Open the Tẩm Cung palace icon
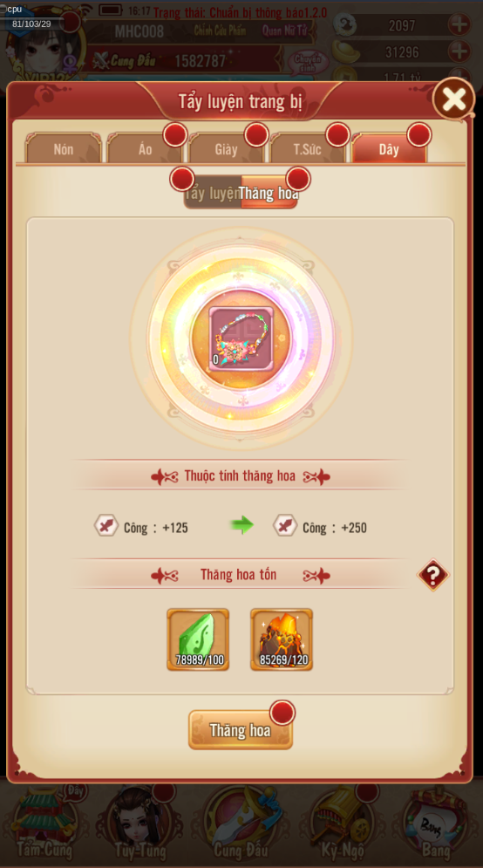The width and height of the screenshot is (483, 868). tap(46, 824)
